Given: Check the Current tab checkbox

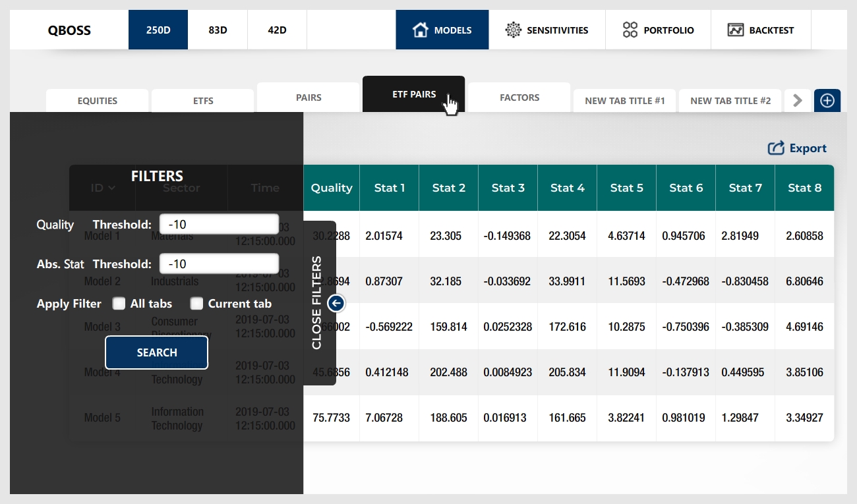Looking at the screenshot, I should (x=196, y=304).
